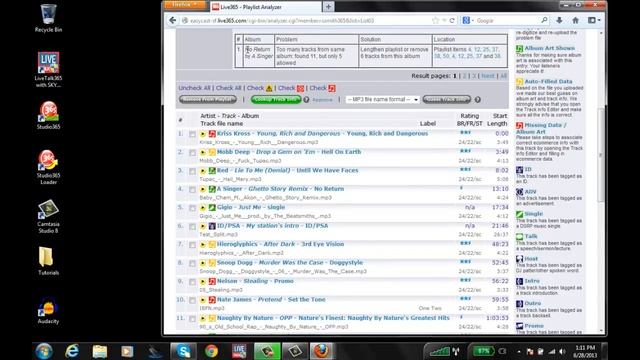Tick the checkbox for track 4 A Singer
The image size is (640, 360).
[x=192, y=189]
